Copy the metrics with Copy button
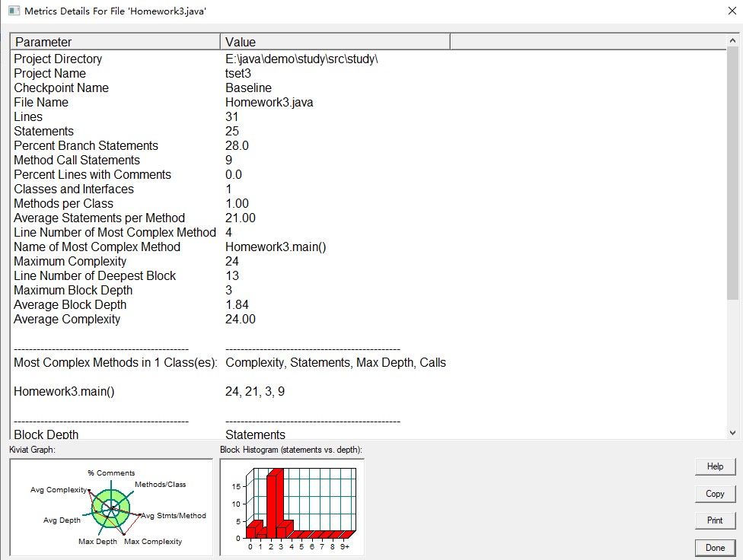Image resolution: width=743 pixels, height=560 pixels. (715, 494)
